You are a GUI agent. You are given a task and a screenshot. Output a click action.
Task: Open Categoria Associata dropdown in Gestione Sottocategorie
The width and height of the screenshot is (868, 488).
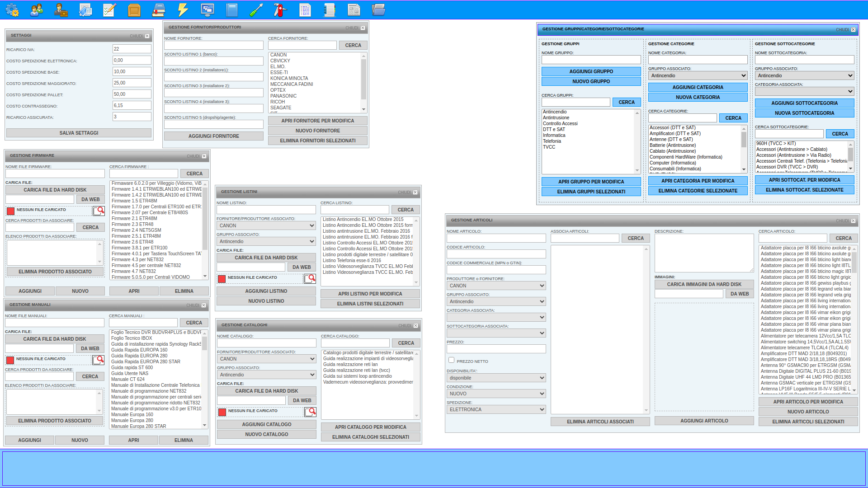click(x=804, y=91)
